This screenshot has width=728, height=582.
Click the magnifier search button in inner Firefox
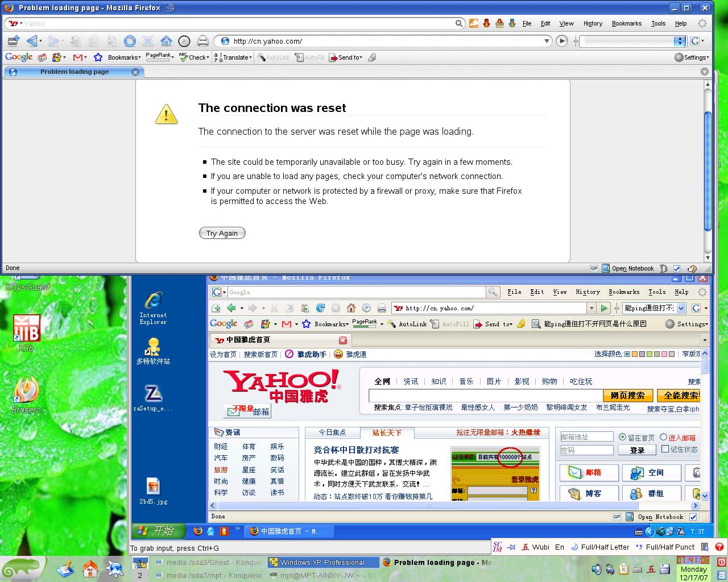coord(493,292)
